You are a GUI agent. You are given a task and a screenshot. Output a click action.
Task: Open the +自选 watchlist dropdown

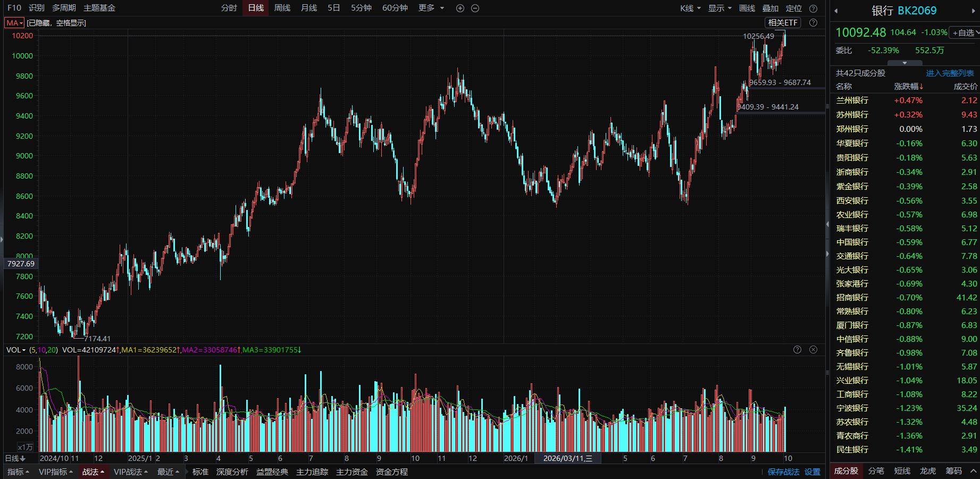coord(966,32)
